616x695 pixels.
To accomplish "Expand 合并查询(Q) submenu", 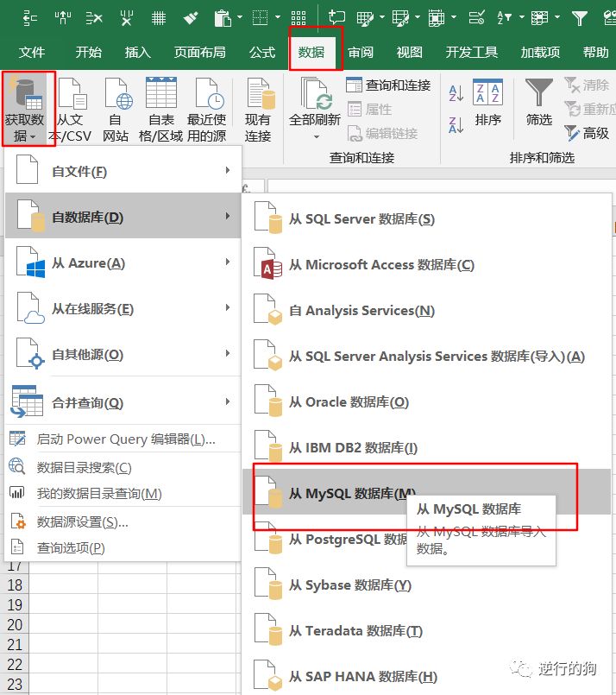I will point(123,401).
